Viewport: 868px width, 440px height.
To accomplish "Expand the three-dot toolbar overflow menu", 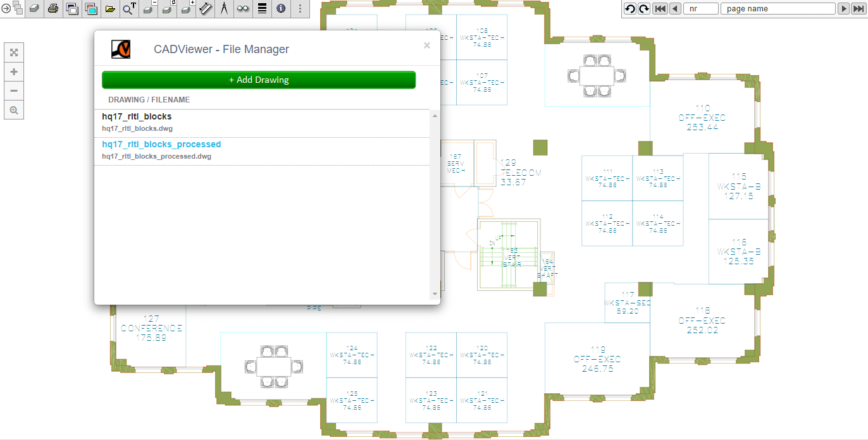I will [300, 9].
